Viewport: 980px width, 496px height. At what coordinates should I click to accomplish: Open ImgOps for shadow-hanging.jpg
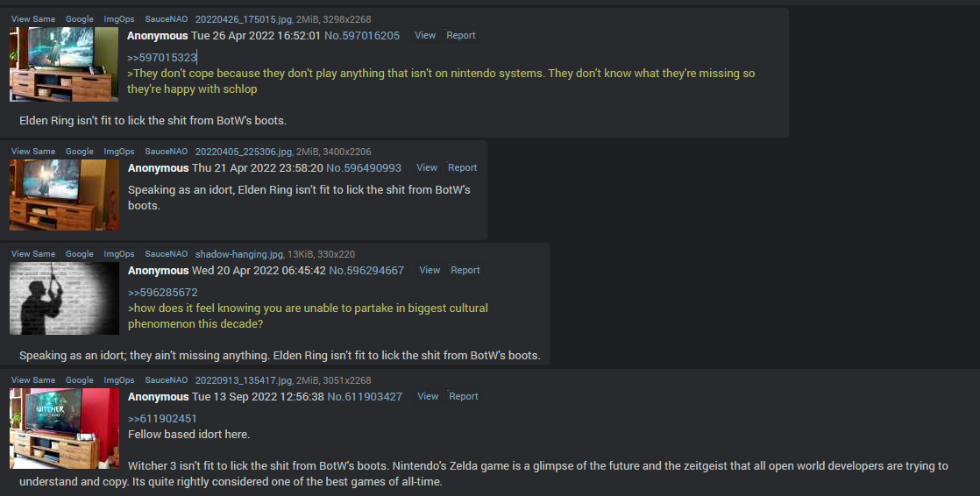tap(118, 254)
